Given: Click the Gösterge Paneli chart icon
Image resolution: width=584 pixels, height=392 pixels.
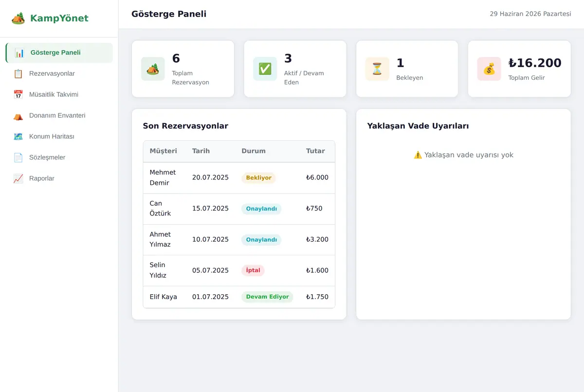Looking at the screenshot, I should click(x=19, y=53).
